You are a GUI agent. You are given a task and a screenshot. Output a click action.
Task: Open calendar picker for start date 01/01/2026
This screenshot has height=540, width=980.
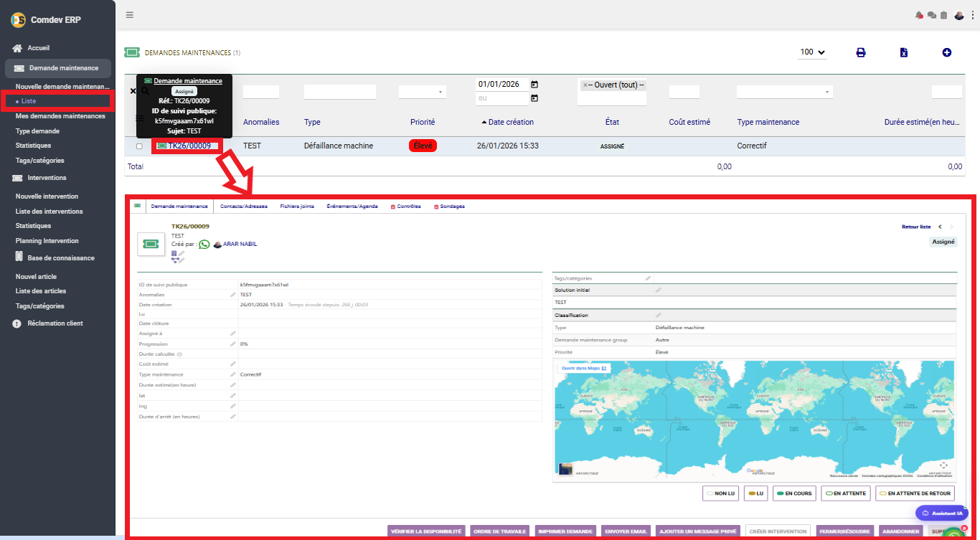coord(534,84)
